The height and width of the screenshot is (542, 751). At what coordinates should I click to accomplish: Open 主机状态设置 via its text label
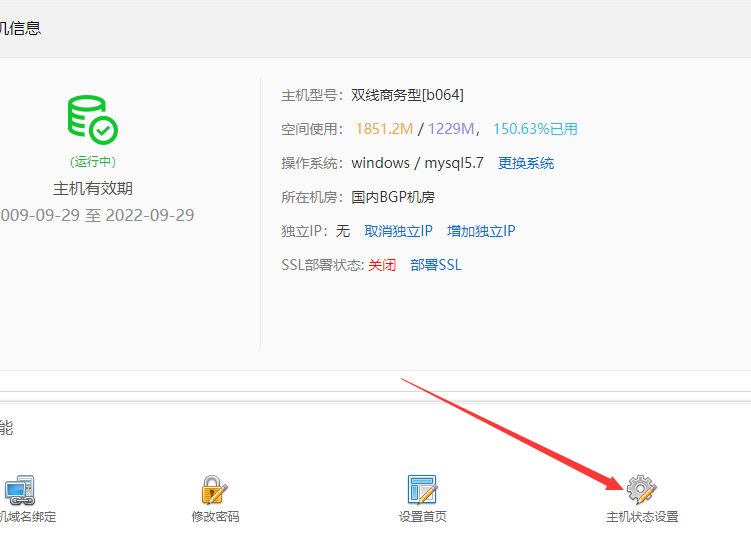click(x=642, y=517)
